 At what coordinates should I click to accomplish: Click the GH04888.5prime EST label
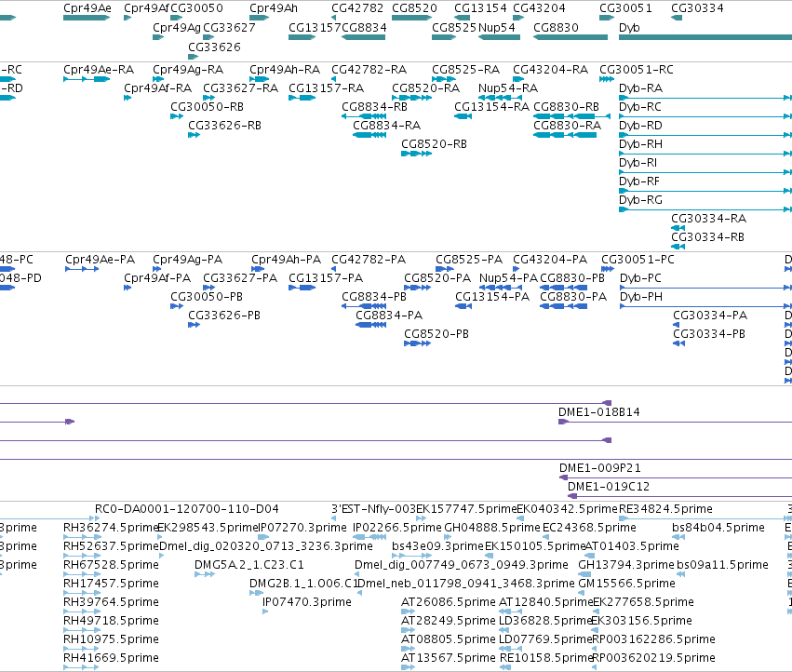492,528
